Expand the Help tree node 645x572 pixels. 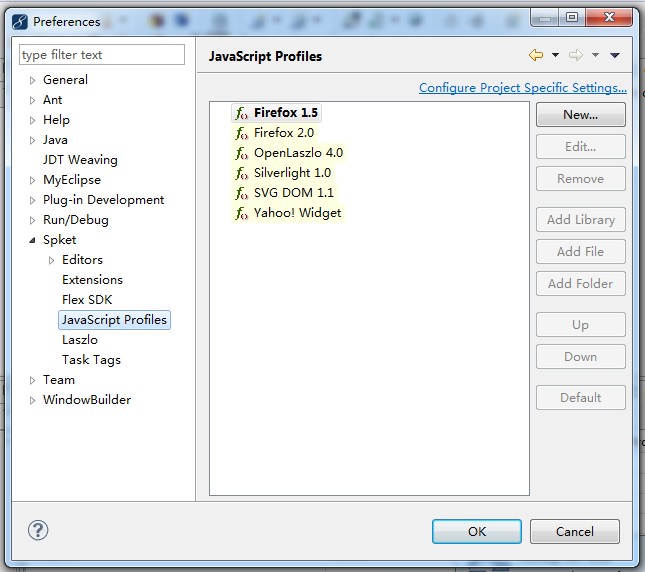pos(32,120)
